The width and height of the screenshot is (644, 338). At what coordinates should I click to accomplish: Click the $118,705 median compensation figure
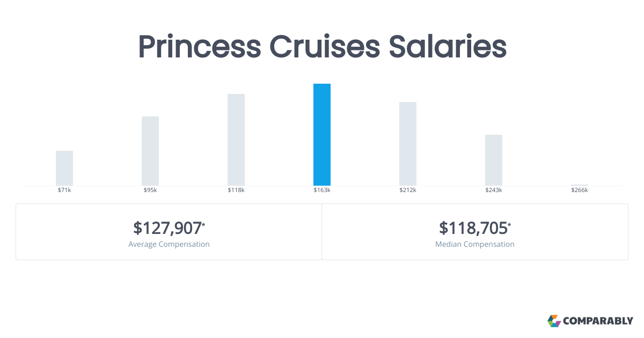pos(474,228)
